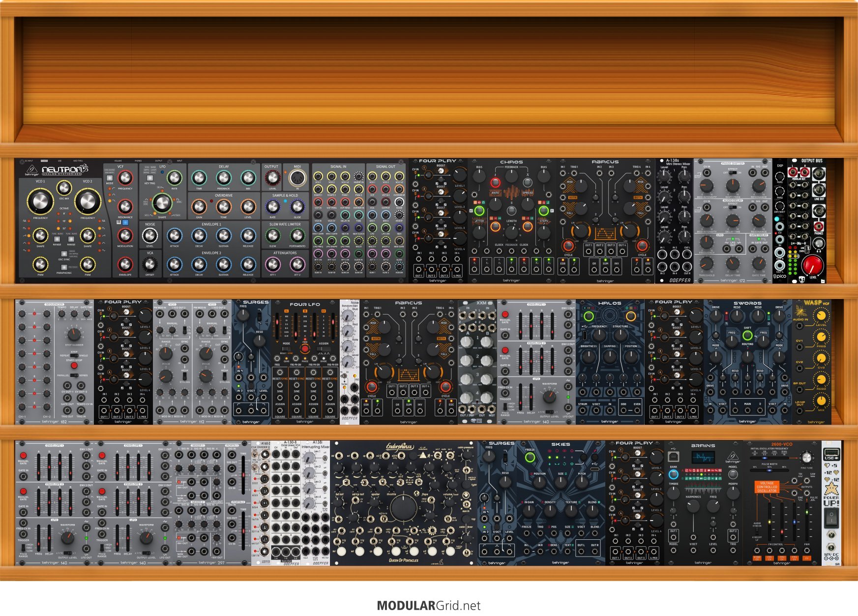Click the Reso knob on the Wasp VCF
The height and width of the screenshot is (616, 858).
(x=821, y=379)
